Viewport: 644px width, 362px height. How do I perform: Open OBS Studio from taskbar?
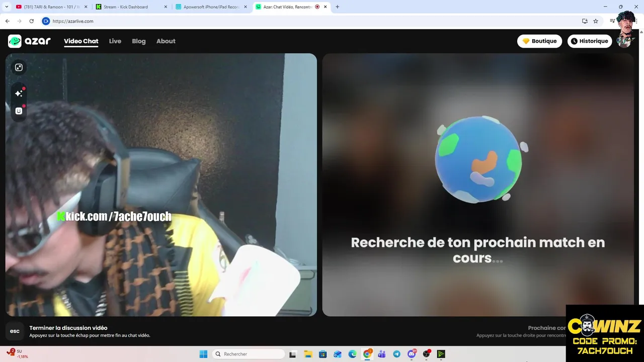click(427, 354)
